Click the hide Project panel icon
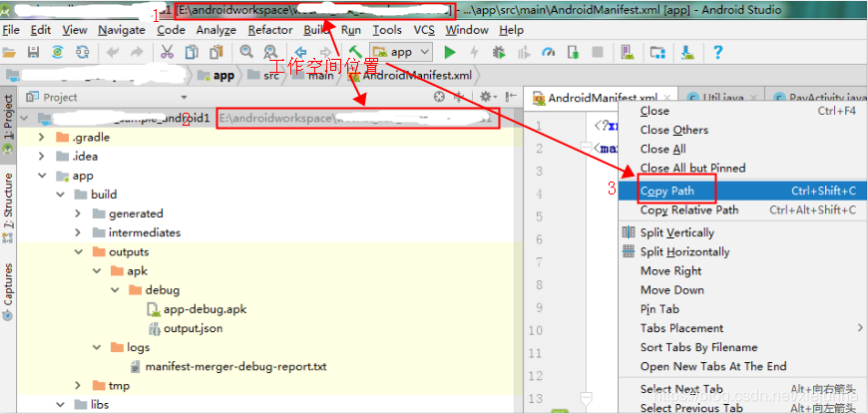The width and height of the screenshot is (868, 414). tap(512, 97)
